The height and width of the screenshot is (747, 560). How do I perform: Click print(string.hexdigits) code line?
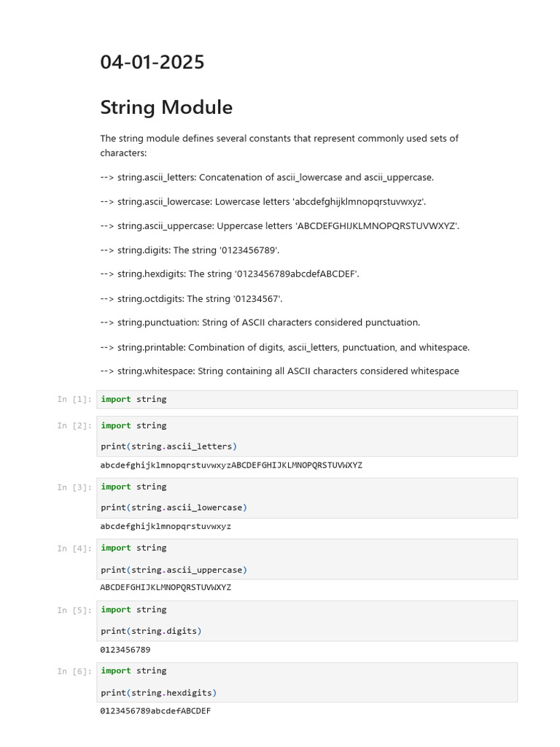(159, 692)
